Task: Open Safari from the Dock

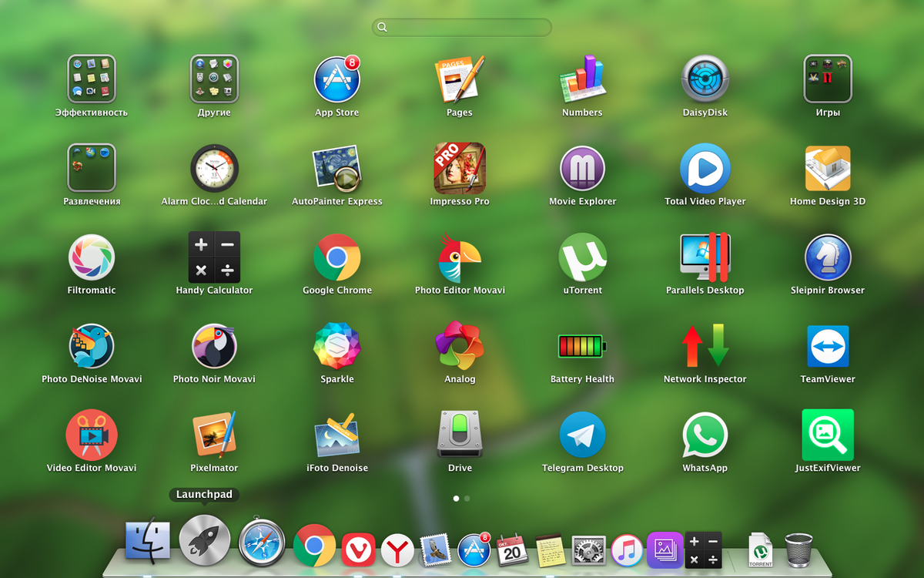Action: click(262, 542)
